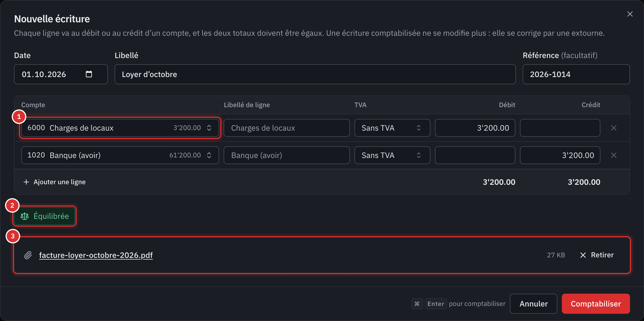
Task: Click the paperclip attachment icon
Action: click(28, 255)
